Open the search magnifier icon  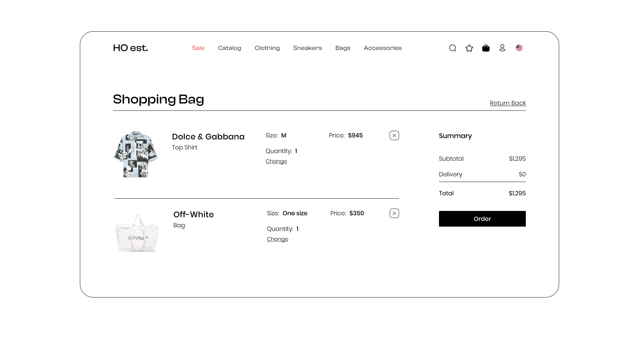[452, 48]
